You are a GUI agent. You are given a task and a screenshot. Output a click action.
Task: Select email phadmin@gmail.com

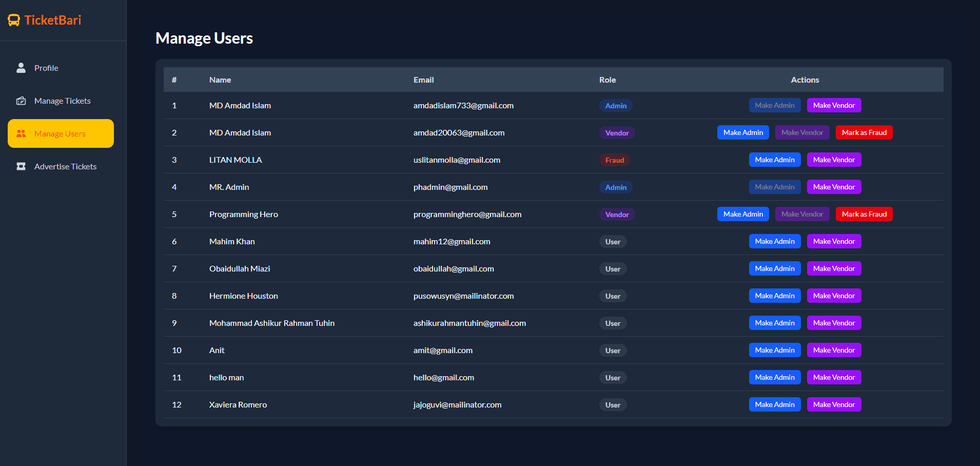point(450,187)
